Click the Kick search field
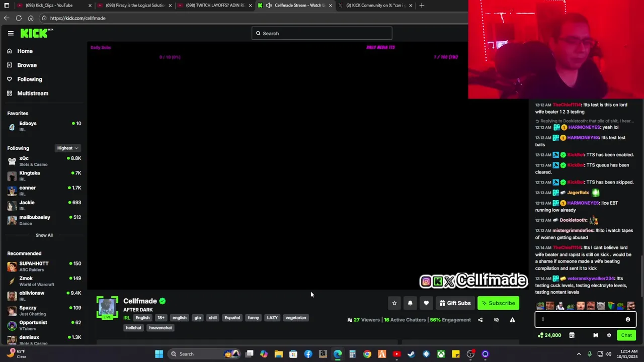 (322, 33)
